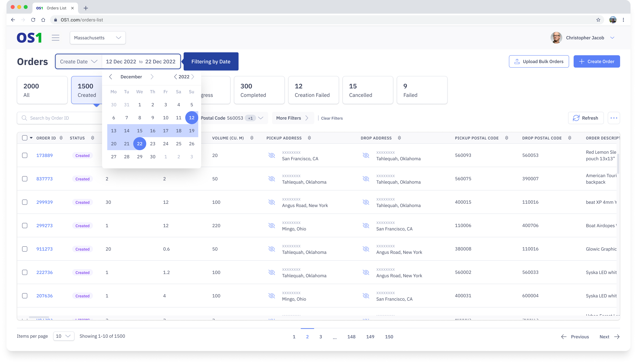Reload the page in the browser toolbar
The width and height of the screenshot is (637, 364).
pyautogui.click(x=33, y=20)
